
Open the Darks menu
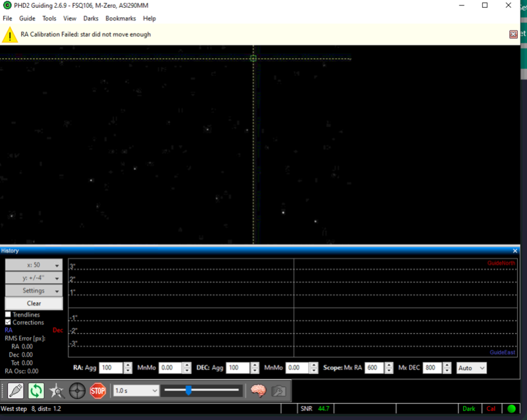(91, 18)
